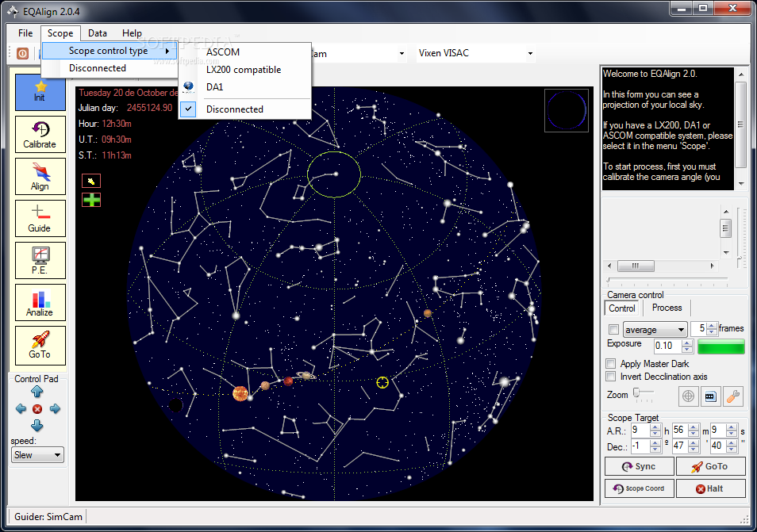Expand Scope control type submenu
757x532 pixels.
tap(110, 51)
